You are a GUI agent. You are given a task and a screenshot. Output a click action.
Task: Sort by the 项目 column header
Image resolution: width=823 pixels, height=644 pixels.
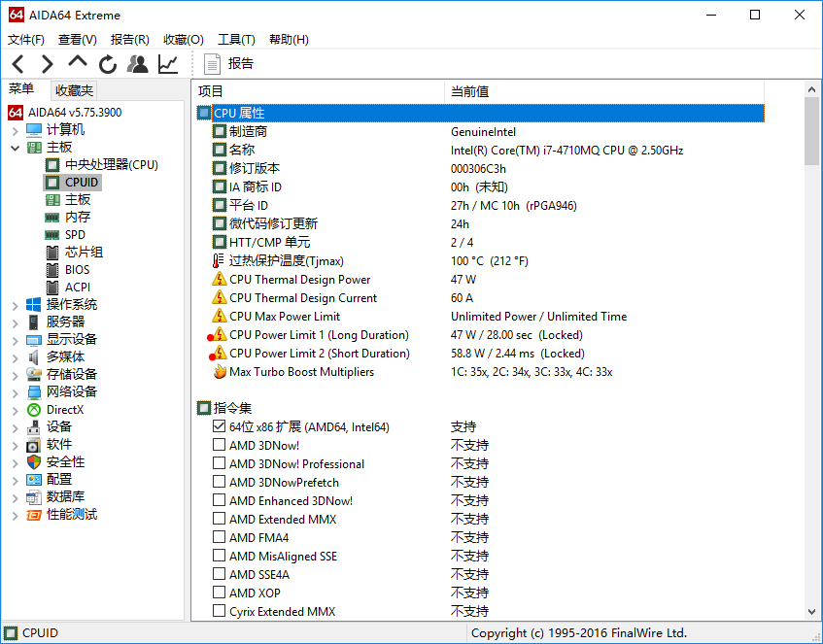pyautogui.click(x=319, y=91)
